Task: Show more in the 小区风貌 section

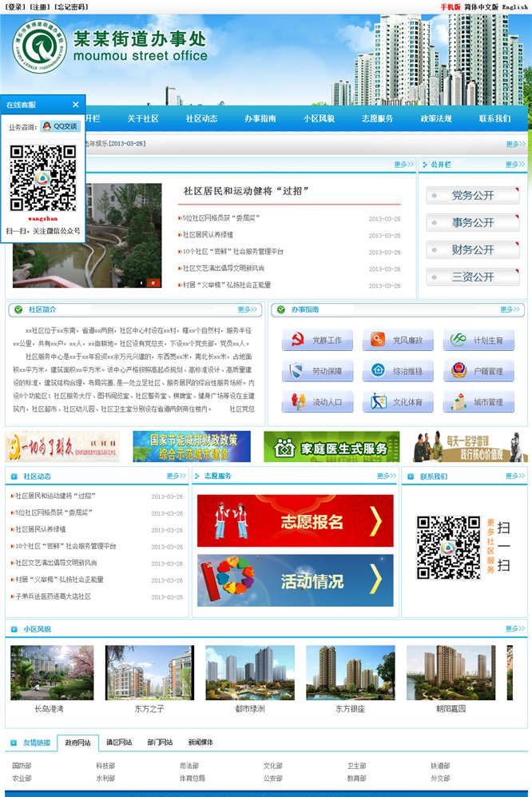Action: click(515, 629)
